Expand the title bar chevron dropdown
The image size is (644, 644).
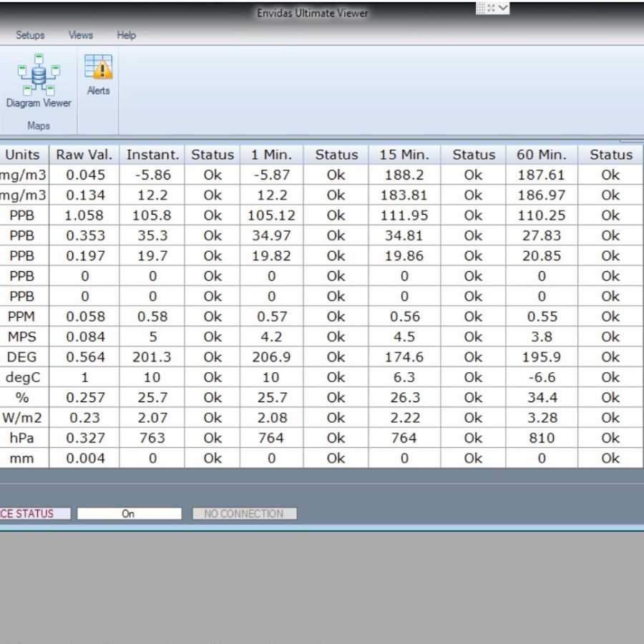click(x=503, y=8)
